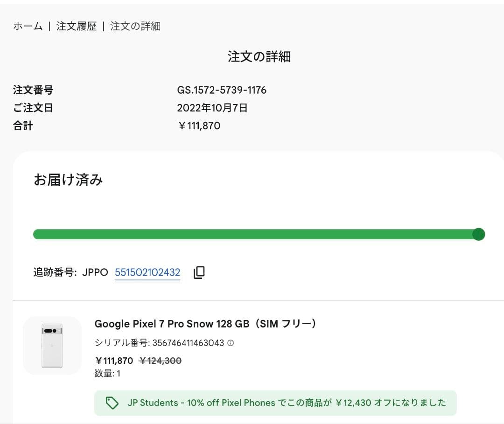This screenshot has height=424, width=504.
Task: Click the ご注文日 label
Action: coord(33,108)
